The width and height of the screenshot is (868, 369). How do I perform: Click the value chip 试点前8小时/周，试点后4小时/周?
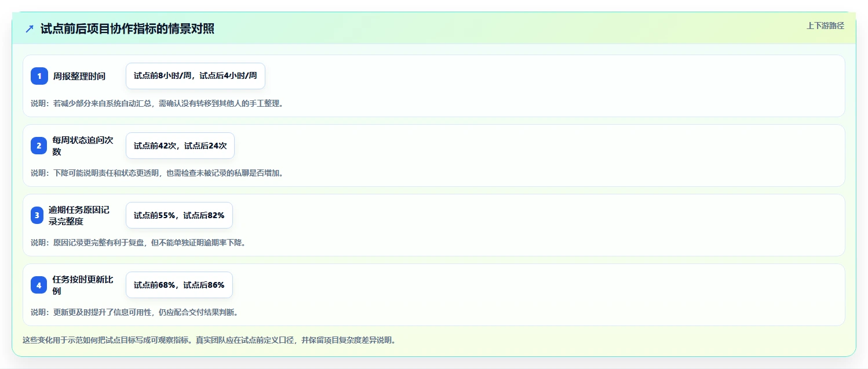195,76
